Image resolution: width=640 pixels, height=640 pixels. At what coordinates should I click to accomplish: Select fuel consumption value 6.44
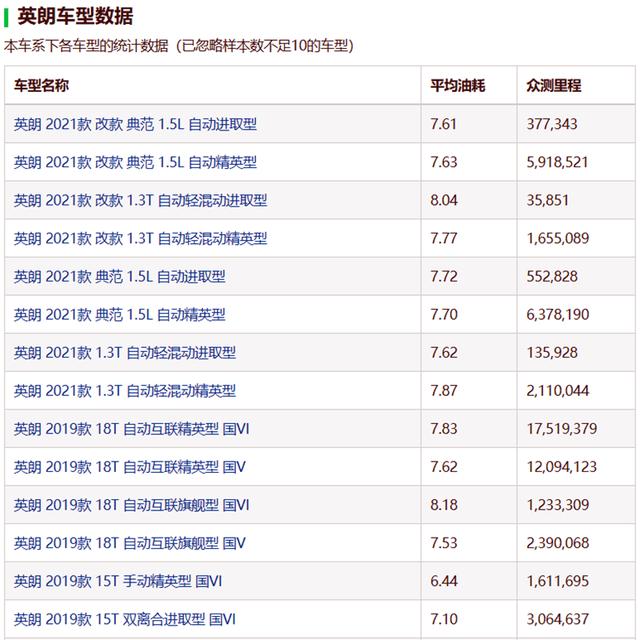point(444,581)
